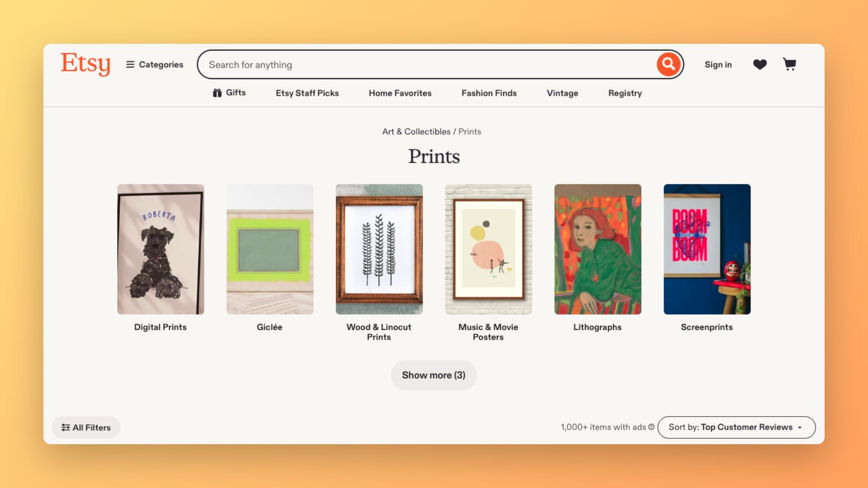Image resolution: width=868 pixels, height=488 pixels.
Task: Click the Giclée category label
Action: click(269, 327)
